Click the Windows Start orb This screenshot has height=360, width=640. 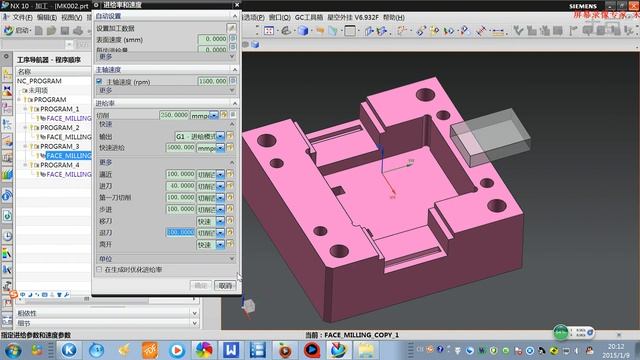pos(13,351)
